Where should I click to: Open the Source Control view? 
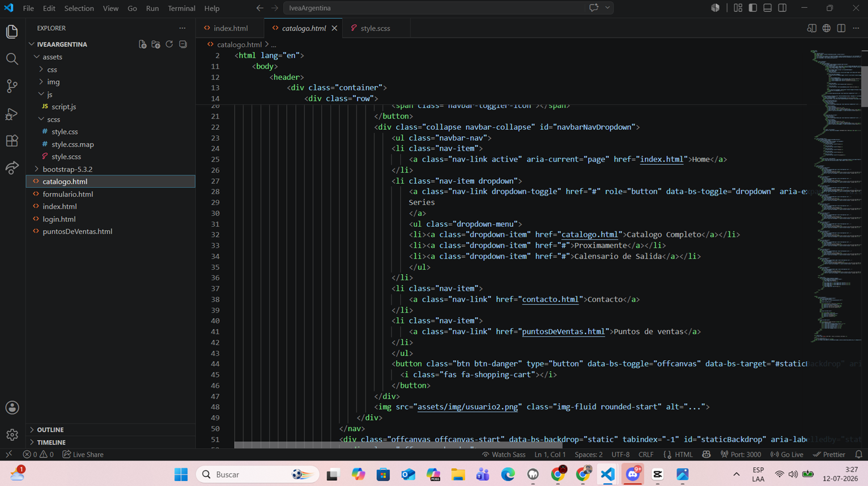coord(12,86)
